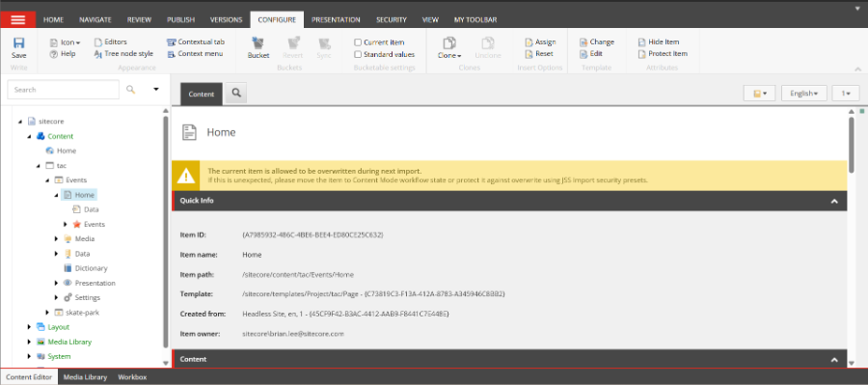Open the Icon dropdown in Appearance
This screenshot has height=385, width=868.
click(66, 42)
